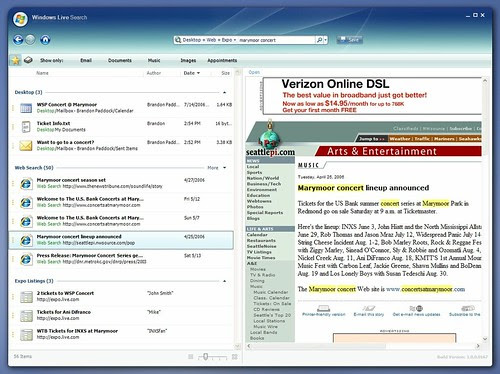Select Press Release: Marymoor Concert Series result
Image resolution: width=500 pixels, height=374 pixels.
[122, 259]
